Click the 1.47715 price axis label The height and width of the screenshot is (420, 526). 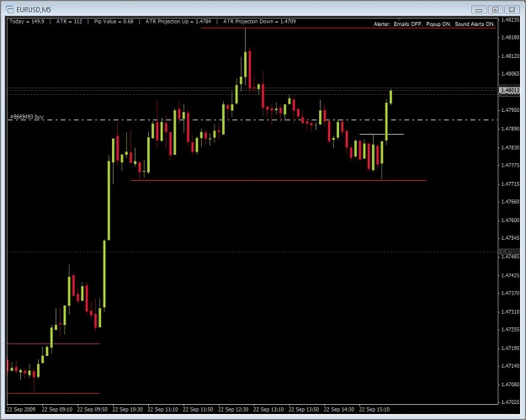click(x=510, y=184)
